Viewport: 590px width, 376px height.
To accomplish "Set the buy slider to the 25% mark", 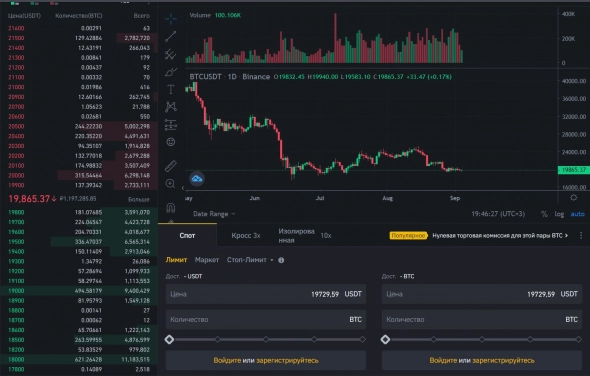I will 218,339.
